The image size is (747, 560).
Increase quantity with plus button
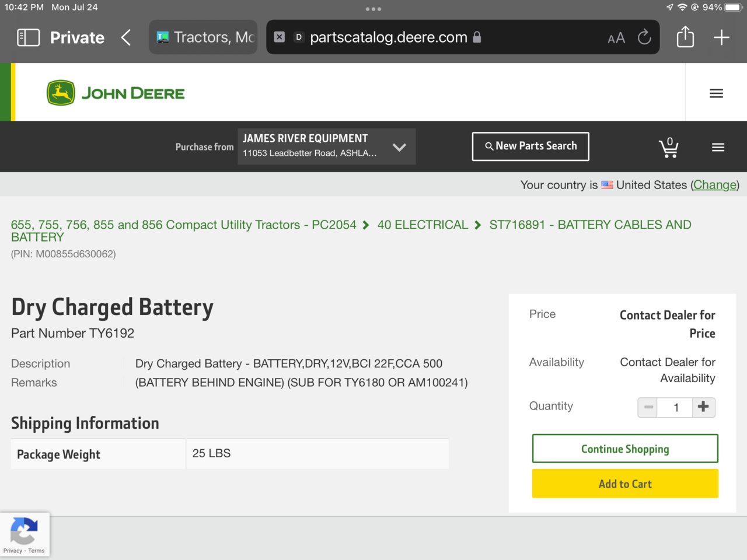tap(704, 407)
